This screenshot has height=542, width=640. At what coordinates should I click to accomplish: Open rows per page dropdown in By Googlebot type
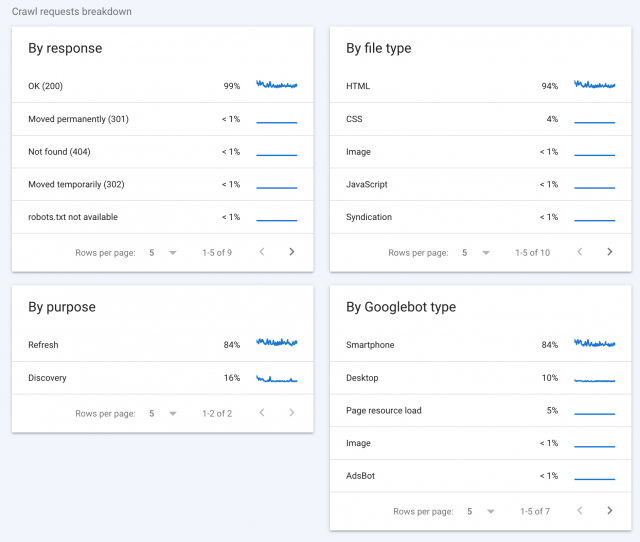[x=480, y=511]
